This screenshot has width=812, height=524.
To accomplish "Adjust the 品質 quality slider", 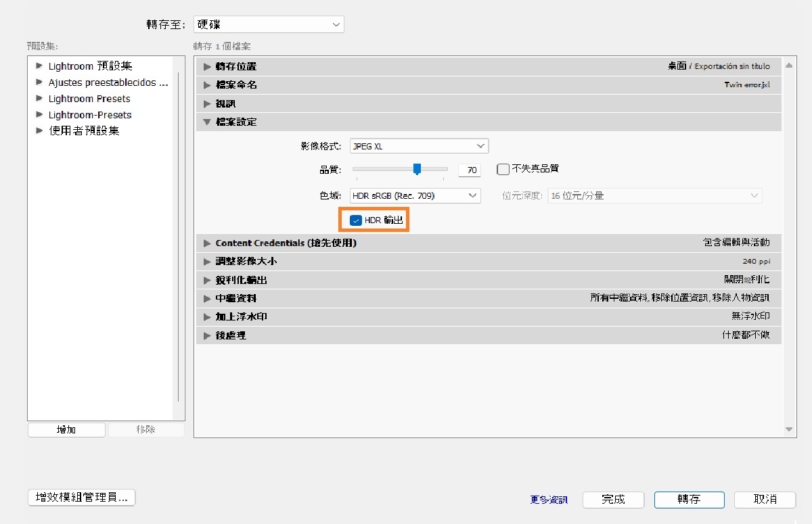I will pos(416,169).
